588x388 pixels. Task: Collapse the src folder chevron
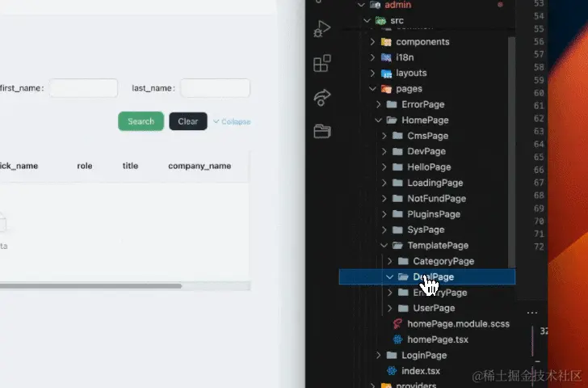[x=367, y=21]
